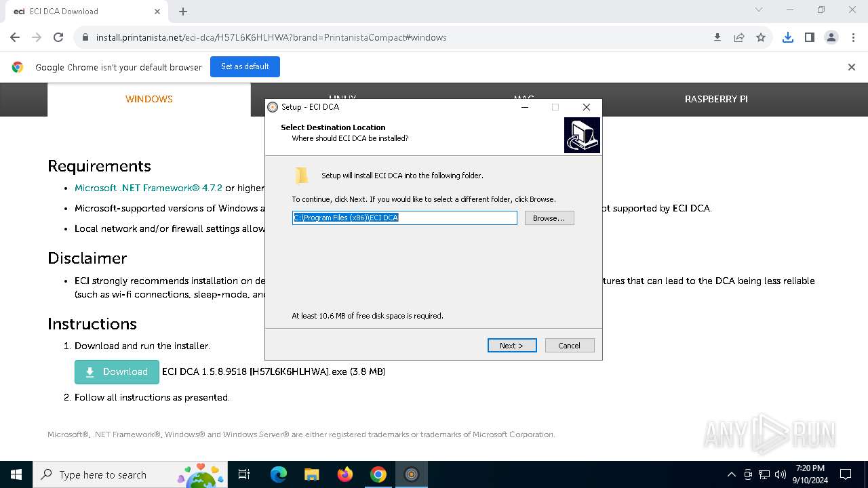Image resolution: width=868 pixels, height=488 pixels.
Task: Bookmark this page with star icon
Action: tap(761, 37)
